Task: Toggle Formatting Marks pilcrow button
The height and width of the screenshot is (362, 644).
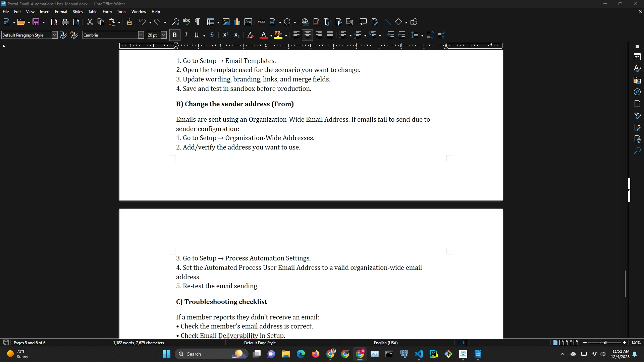Action: (x=198, y=22)
